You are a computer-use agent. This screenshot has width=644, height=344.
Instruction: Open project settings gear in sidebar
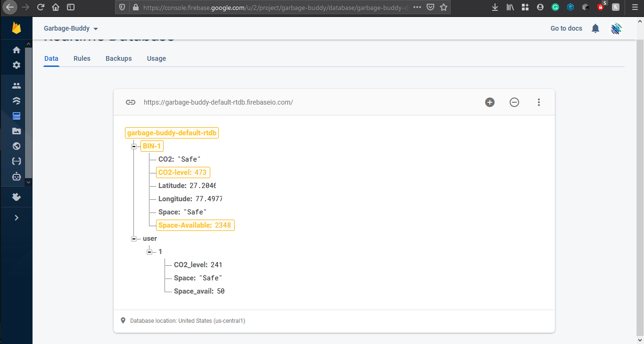point(17,65)
